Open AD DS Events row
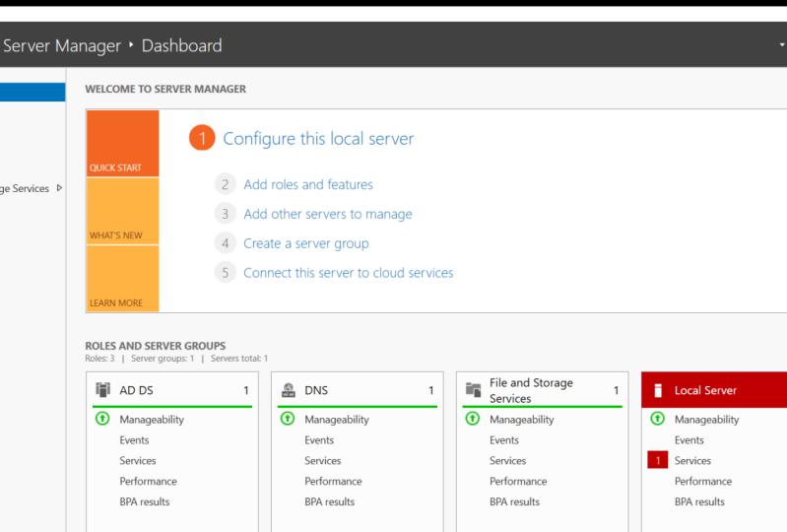This screenshot has height=532, width=787. (134, 440)
